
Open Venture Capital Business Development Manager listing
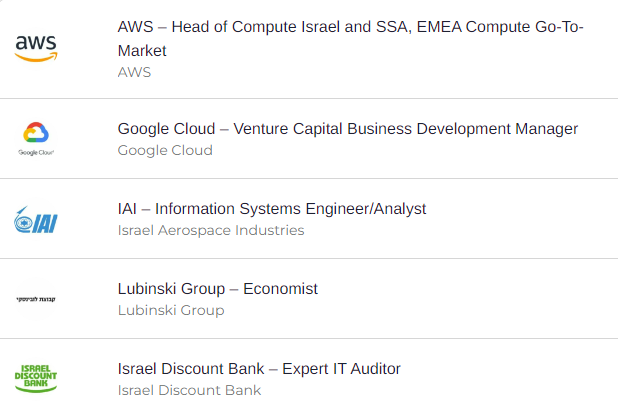click(348, 129)
